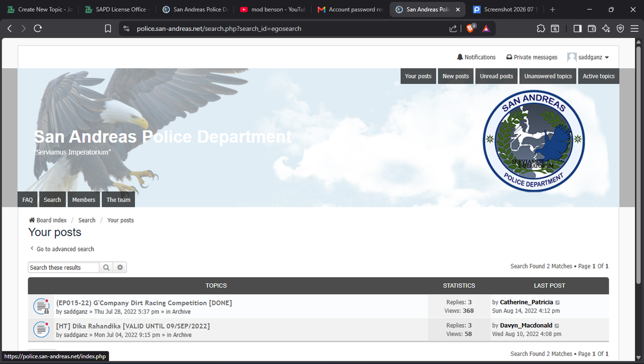Switch to the mod benson YouTube tab

point(272,10)
